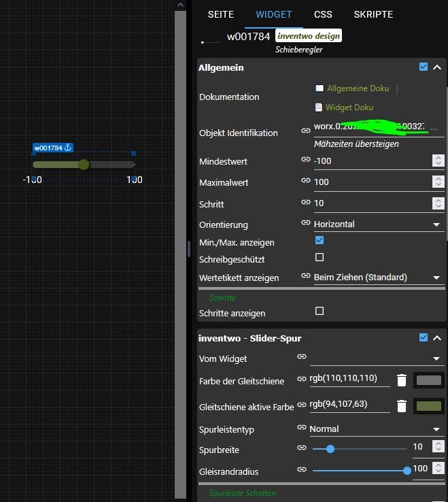
Task: Open the CSS tab
Action: [x=323, y=14]
